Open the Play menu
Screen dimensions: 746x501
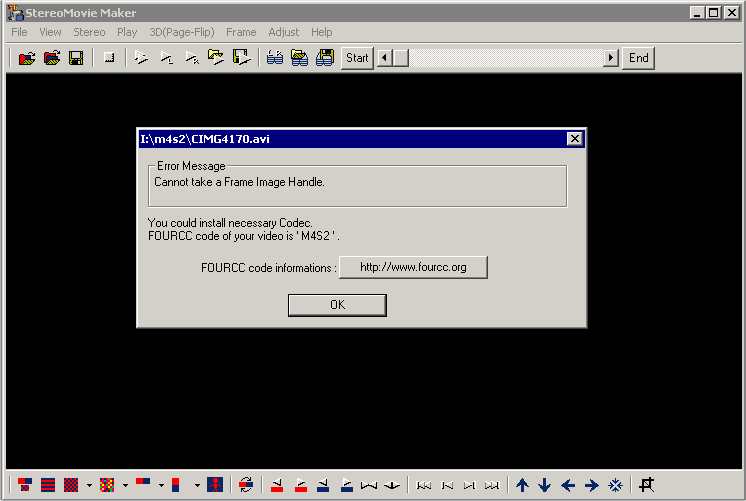tap(127, 32)
